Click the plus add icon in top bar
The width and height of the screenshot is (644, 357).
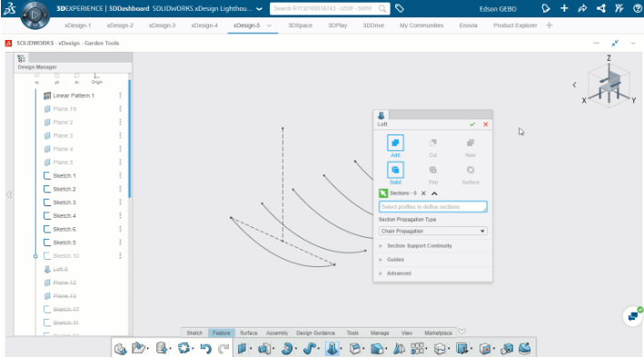[x=564, y=8]
